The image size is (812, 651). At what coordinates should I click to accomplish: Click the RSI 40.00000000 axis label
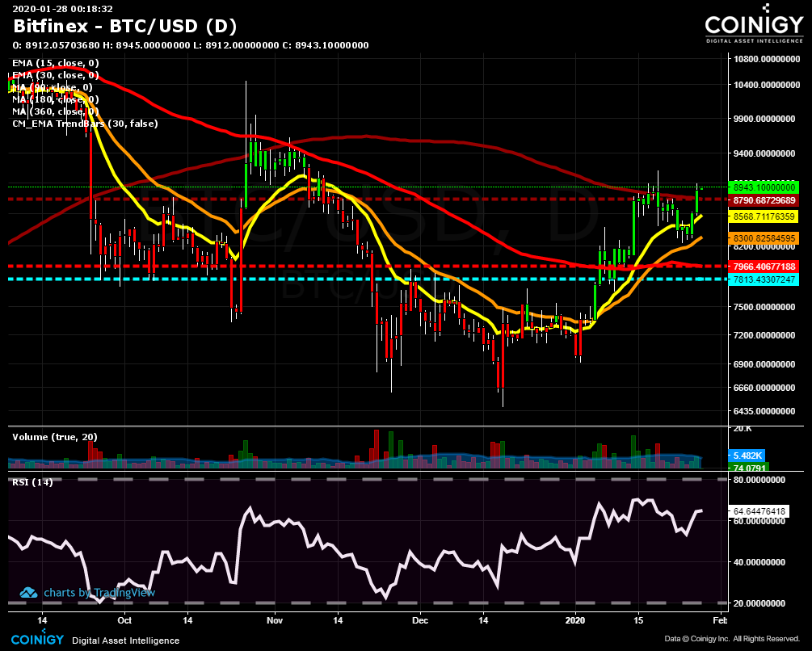point(759,562)
